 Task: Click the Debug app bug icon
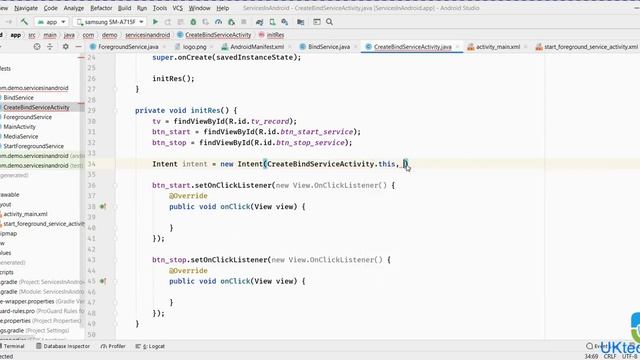pos(193,22)
